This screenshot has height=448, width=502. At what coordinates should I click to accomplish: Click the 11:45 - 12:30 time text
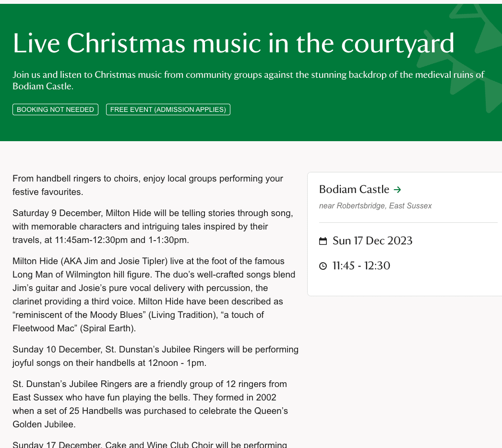coord(361,266)
